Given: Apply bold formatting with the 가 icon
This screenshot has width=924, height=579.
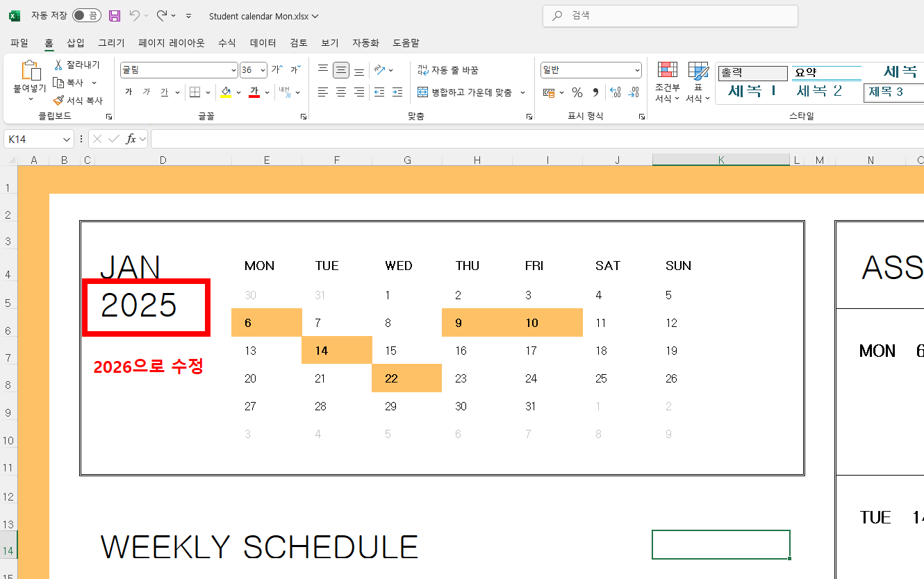Looking at the screenshot, I should 129,91.
